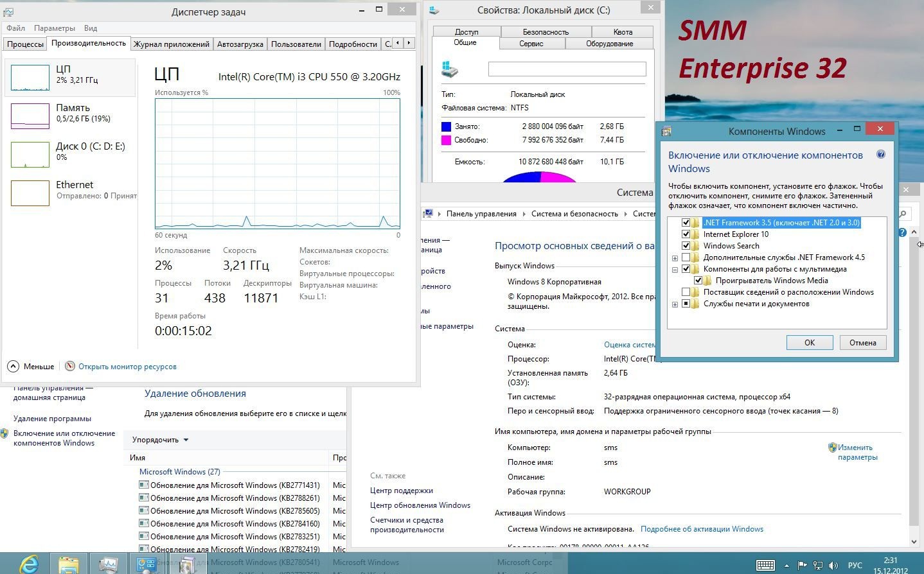Viewport: 924px width, 574px height.
Task: Show hidden tray icons arrow
Action: [786, 566]
